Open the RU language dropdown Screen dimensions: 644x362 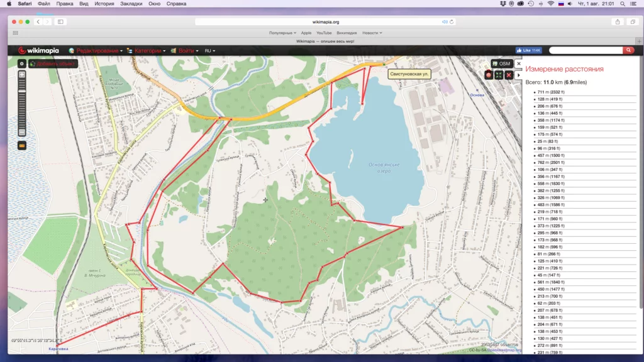210,51
